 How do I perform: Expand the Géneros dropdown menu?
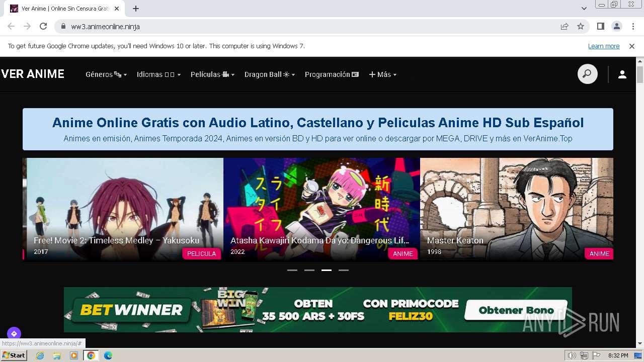click(106, 74)
